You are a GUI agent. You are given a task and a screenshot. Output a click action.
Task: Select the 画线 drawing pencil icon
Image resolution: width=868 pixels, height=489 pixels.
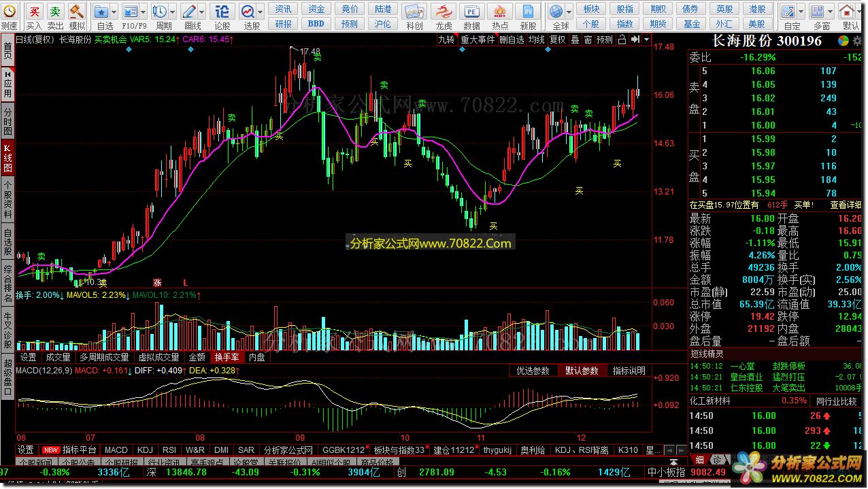pos(190,12)
